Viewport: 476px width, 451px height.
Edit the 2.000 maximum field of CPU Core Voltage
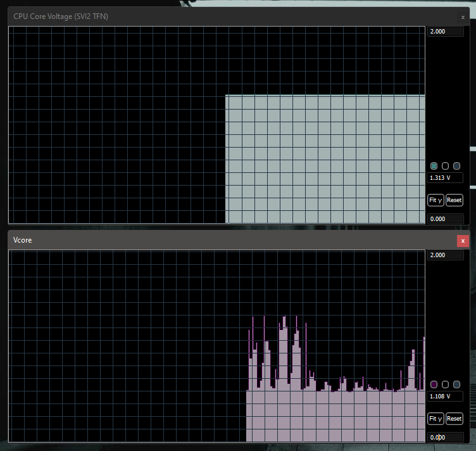pyautogui.click(x=446, y=32)
